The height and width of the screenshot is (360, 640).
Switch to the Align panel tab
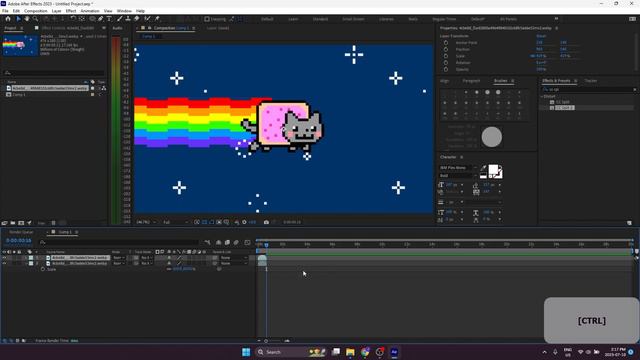[x=444, y=81]
